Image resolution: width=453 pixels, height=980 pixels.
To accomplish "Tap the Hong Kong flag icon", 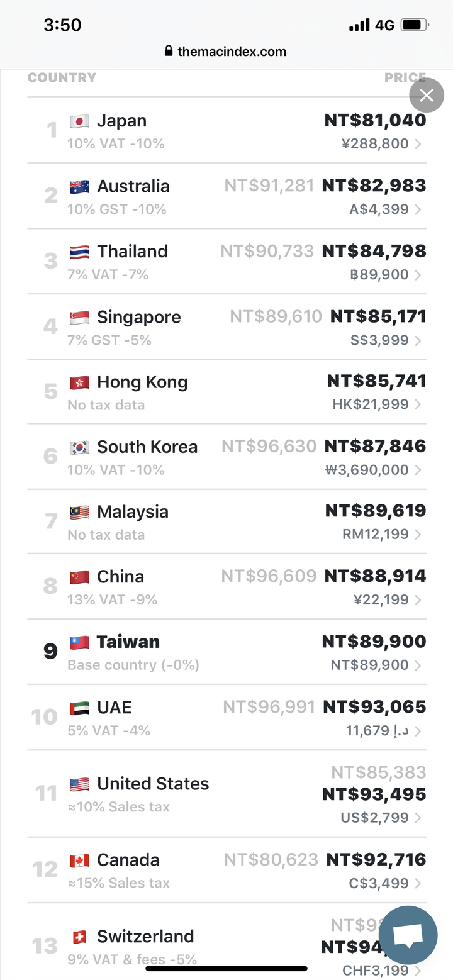I will 79,383.
